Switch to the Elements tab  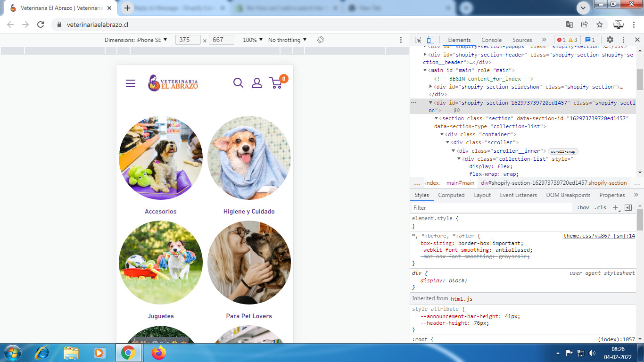point(459,40)
